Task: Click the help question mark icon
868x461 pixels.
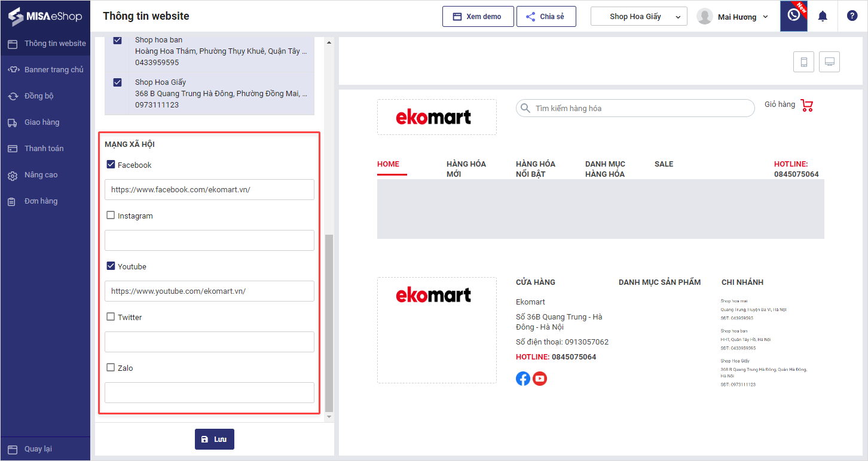Action: 852,16
